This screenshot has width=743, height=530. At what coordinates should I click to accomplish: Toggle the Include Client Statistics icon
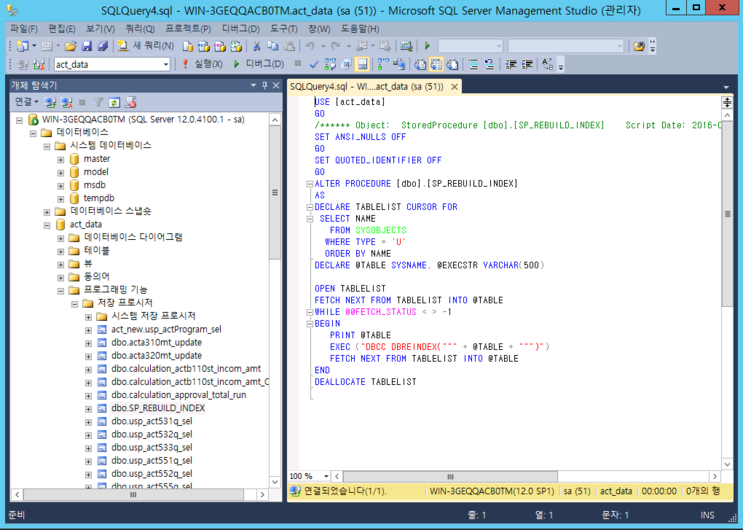[x=399, y=64]
